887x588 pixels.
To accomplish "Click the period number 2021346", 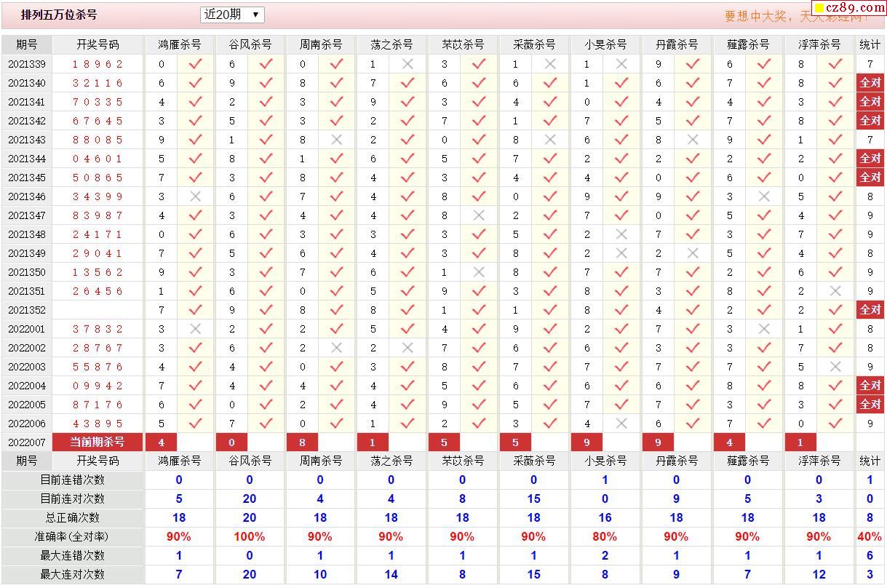I will click(x=27, y=196).
